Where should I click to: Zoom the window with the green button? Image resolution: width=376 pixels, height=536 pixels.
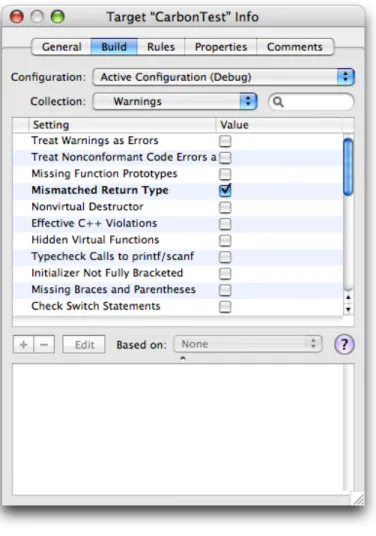tap(57, 16)
